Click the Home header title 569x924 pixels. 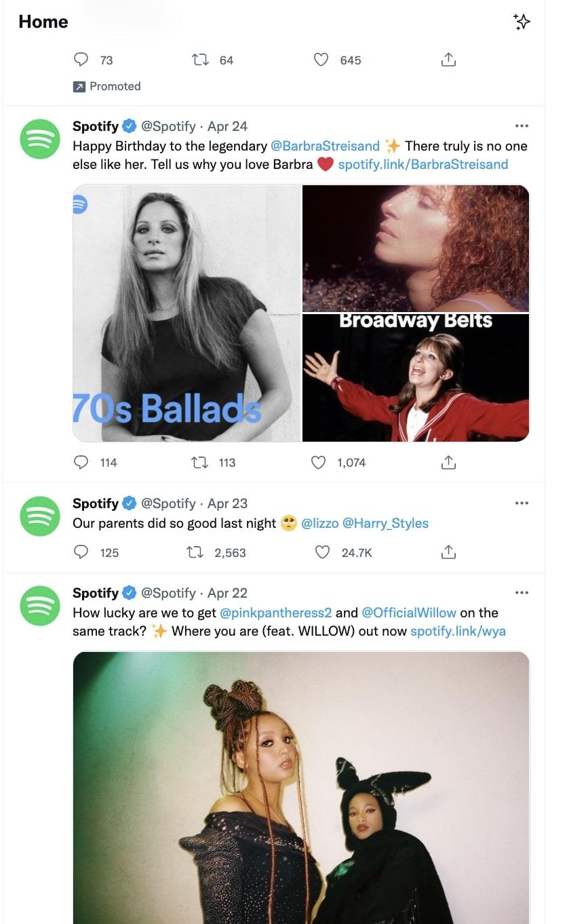click(x=43, y=22)
